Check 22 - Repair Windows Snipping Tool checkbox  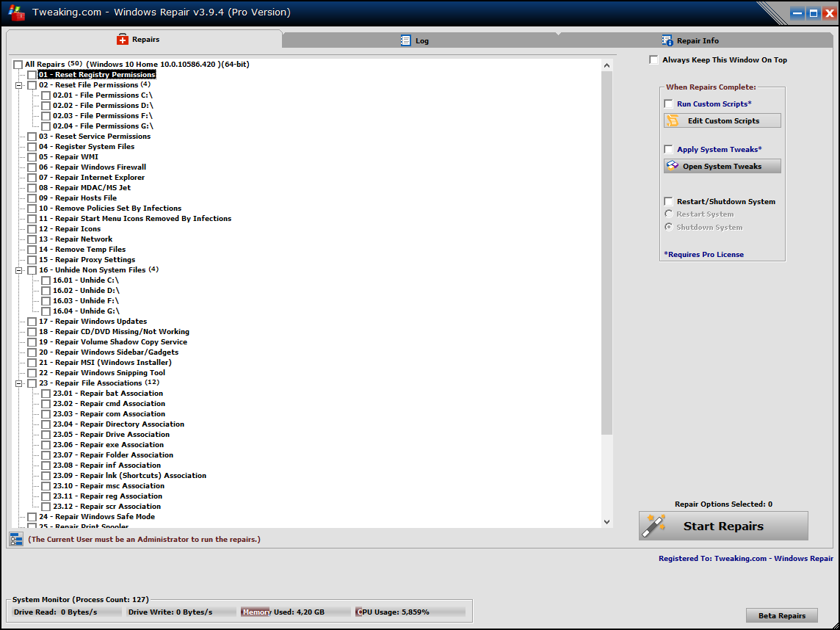(x=32, y=373)
